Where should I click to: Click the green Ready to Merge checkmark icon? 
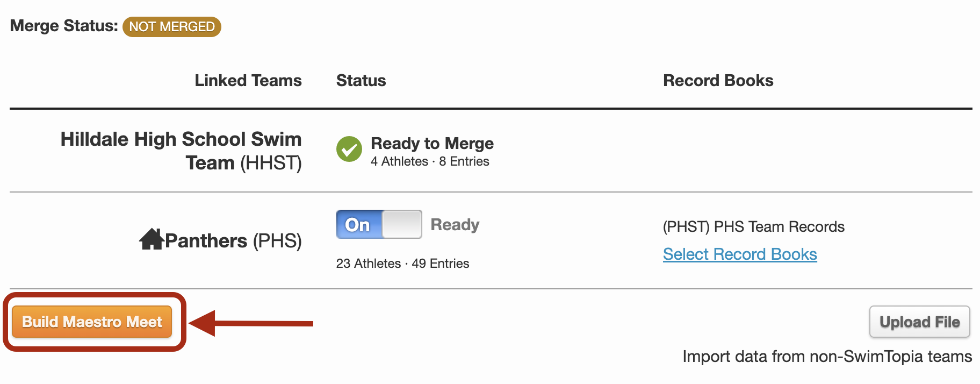[x=349, y=149]
